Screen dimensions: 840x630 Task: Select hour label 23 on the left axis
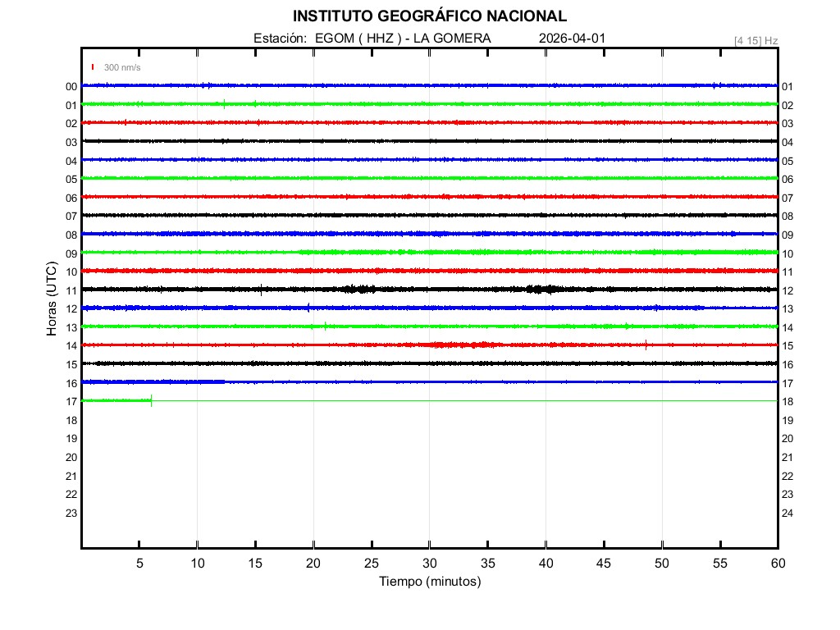[71, 513]
